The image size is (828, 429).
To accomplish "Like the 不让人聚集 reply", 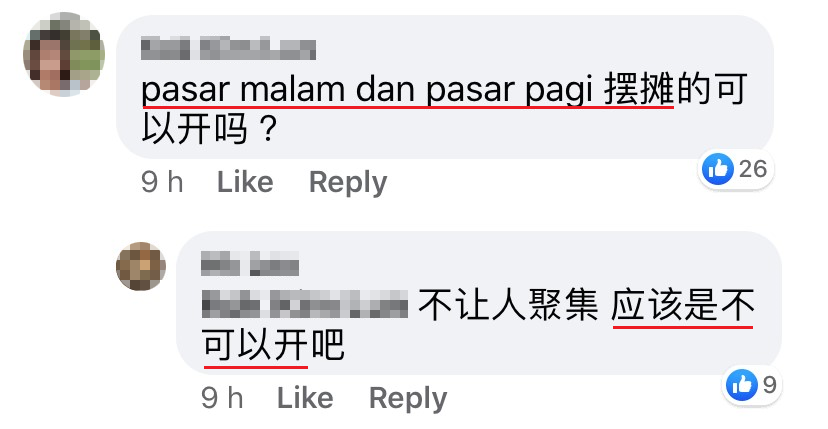I will coord(305,398).
